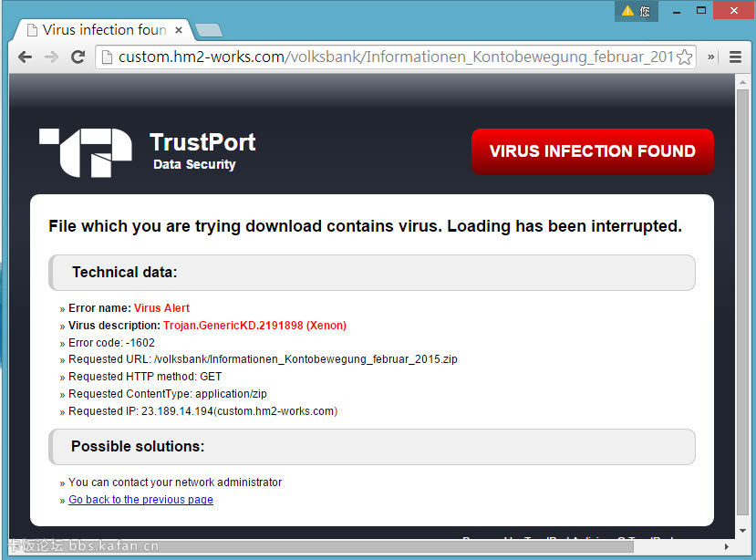Click the TrustPort logo
Viewport: 756px width, 560px height.
click(87, 152)
